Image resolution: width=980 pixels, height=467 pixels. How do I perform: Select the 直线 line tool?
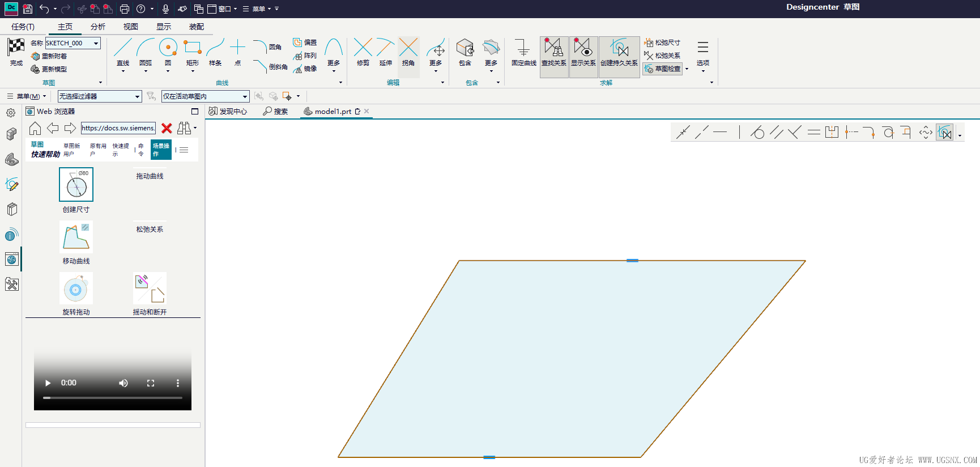click(123, 52)
